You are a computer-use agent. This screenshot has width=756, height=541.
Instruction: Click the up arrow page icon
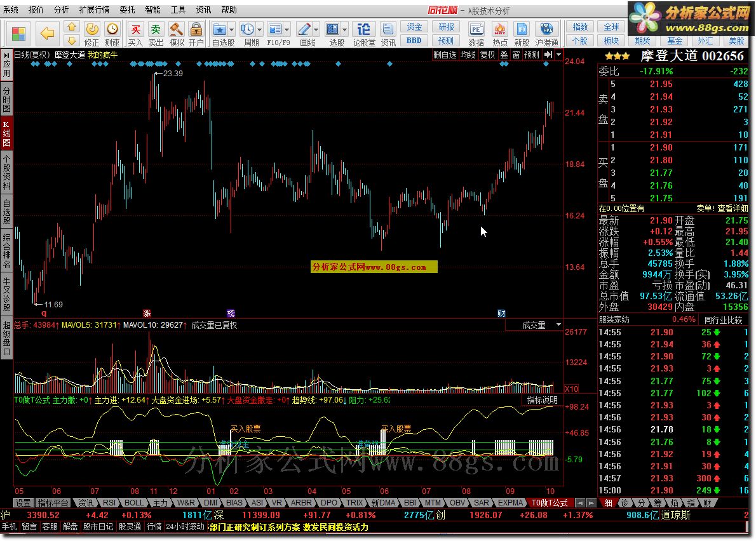tap(71, 27)
